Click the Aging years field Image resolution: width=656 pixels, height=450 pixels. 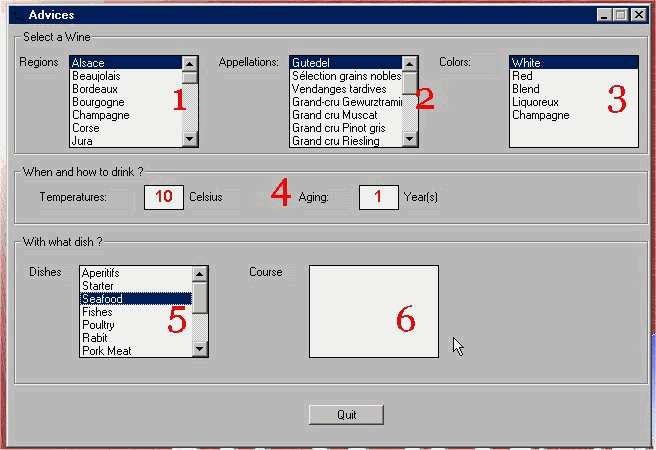pos(378,197)
